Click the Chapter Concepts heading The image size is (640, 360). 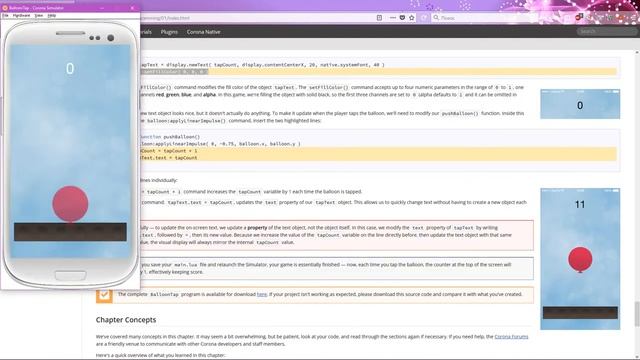click(126, 320)
